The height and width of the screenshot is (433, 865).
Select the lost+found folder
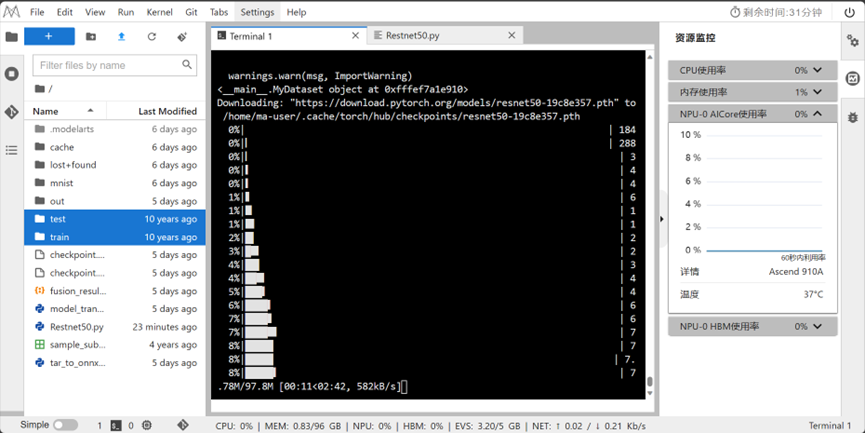point(115,165)
